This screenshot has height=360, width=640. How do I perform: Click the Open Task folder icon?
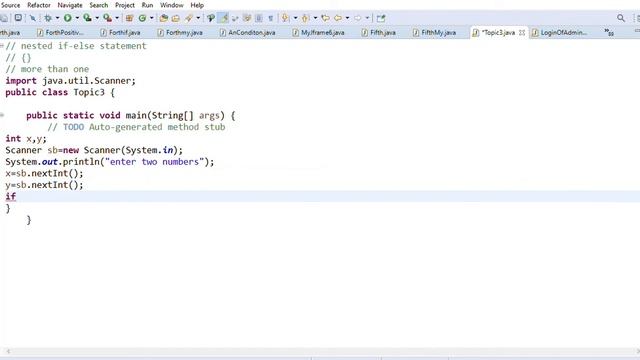tap(176, 18)
